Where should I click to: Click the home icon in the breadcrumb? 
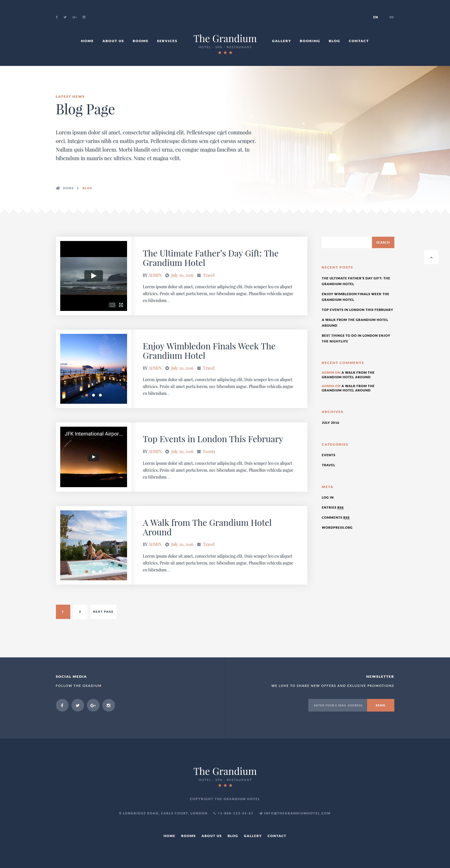[x=58, y=188]
